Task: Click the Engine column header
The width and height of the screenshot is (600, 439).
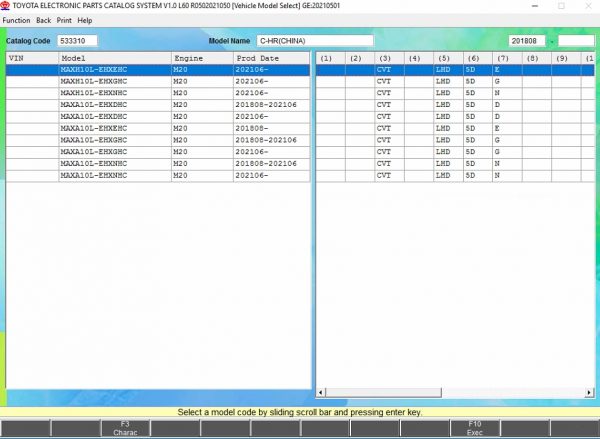Action: [202, 58]
